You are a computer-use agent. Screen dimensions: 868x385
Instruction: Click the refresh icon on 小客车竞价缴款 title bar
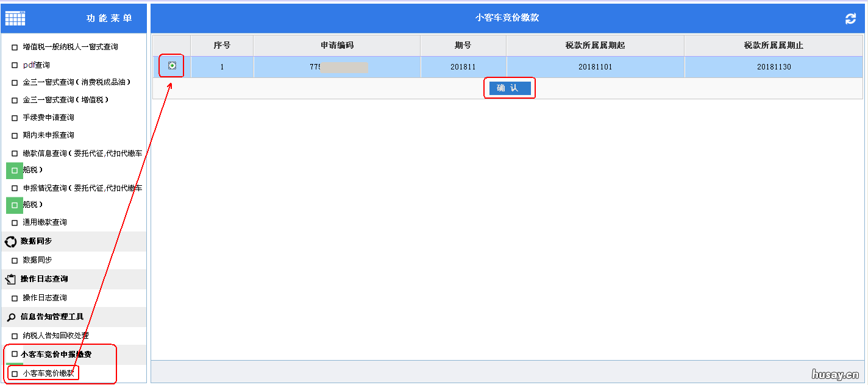tap(850, 19)
